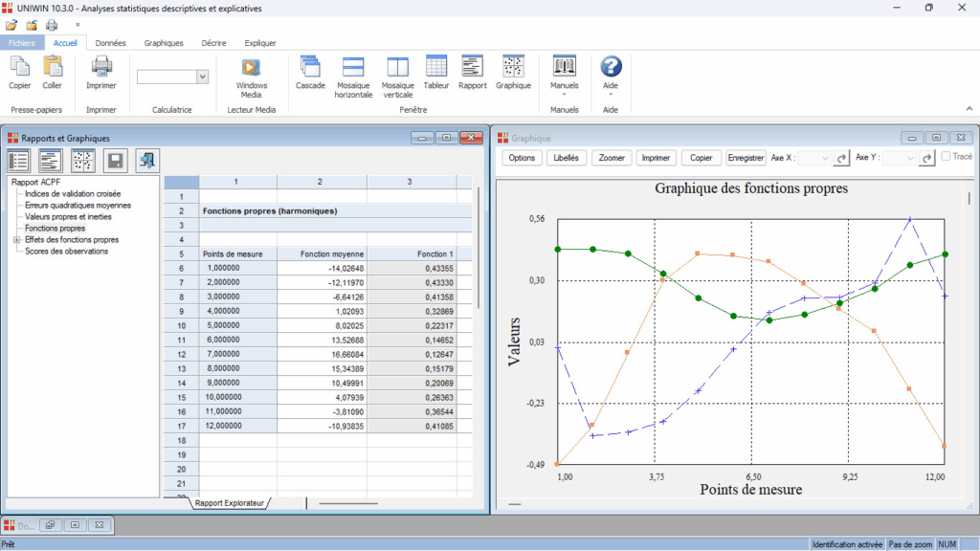Click the Zoomer button
Screen dimensions: 980x551
[612, 158]
